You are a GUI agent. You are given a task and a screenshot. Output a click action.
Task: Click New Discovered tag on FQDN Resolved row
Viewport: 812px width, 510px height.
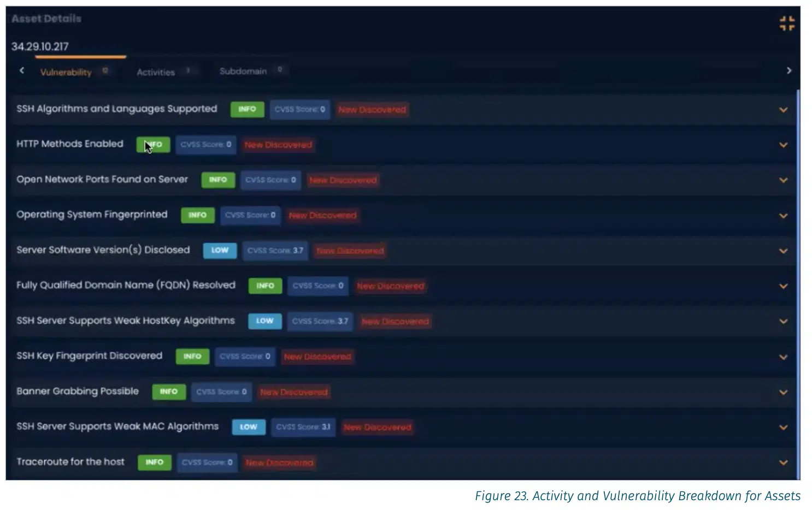[x=390, y=286]
